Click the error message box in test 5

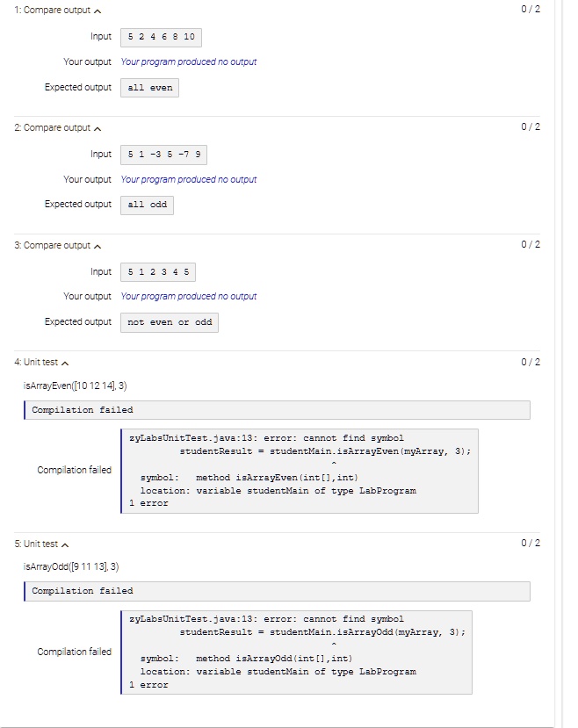click(299, 651)
